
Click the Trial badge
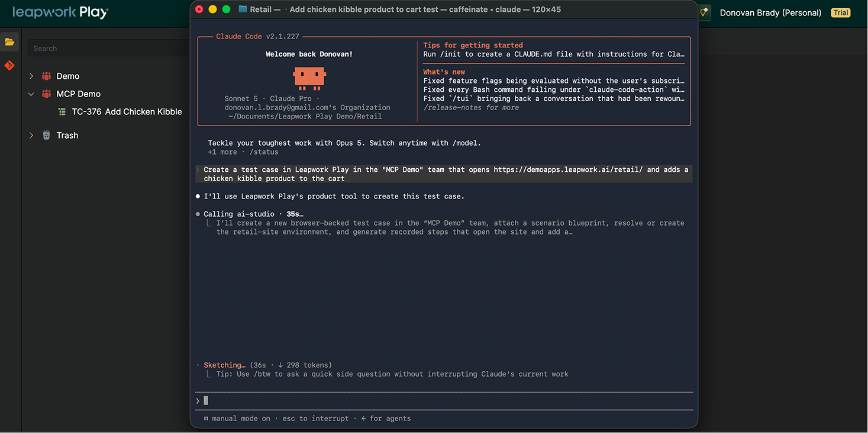(841, 12)
